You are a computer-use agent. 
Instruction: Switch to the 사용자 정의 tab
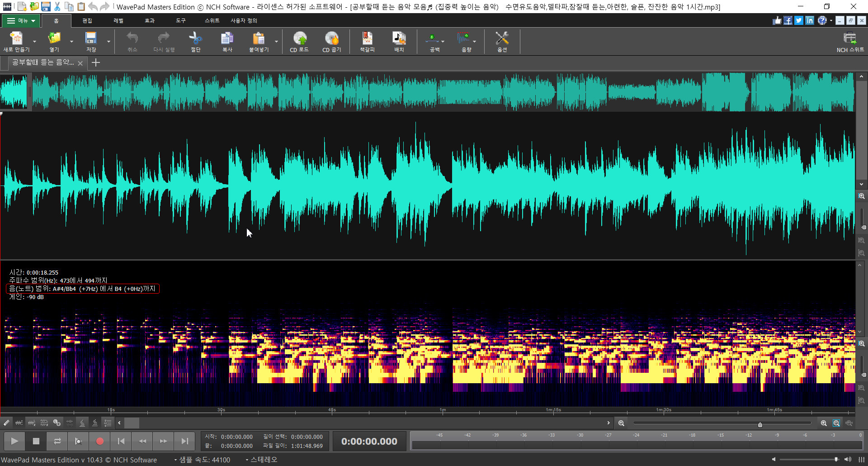pyautogui.click(x=244, y=21)
